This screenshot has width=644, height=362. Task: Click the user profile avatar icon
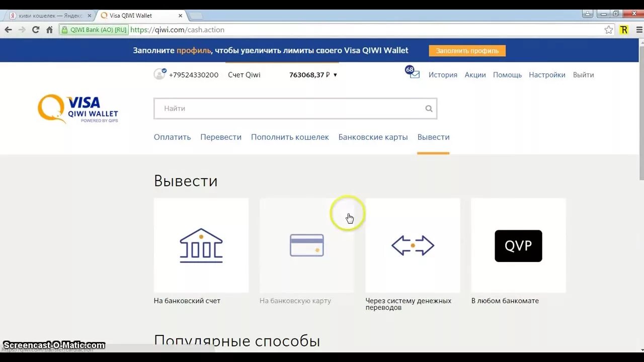point(159,74)
